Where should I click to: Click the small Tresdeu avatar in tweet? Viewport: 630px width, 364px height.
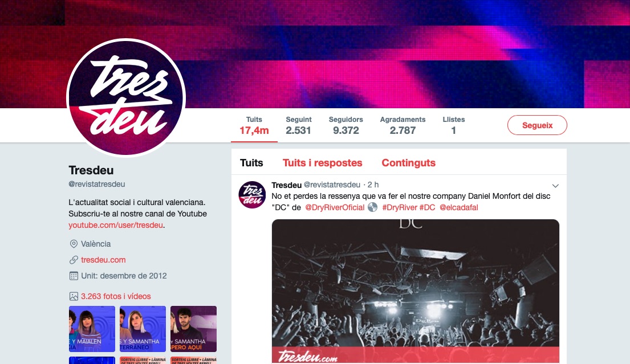click(x=253, y=195)
